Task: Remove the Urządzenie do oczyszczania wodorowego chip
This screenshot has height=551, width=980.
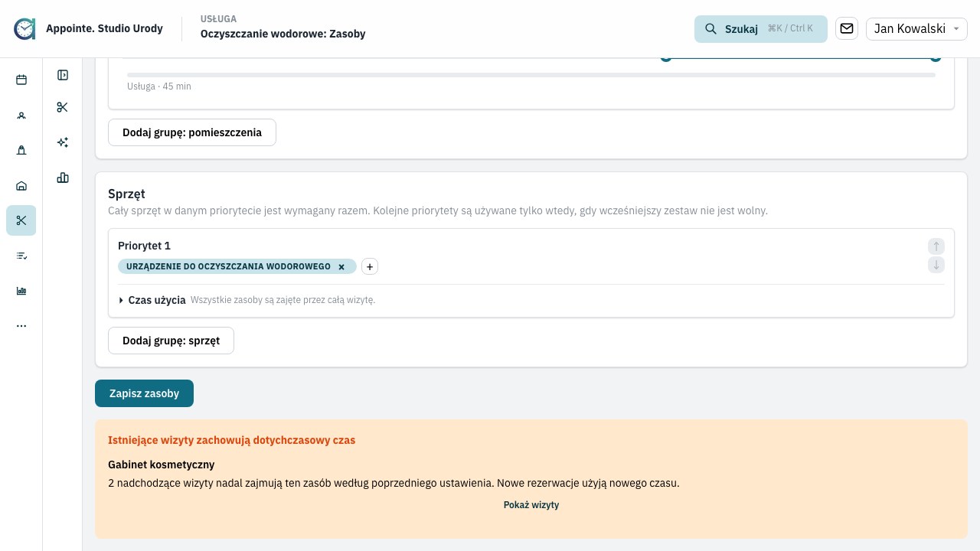Action: 341,267
